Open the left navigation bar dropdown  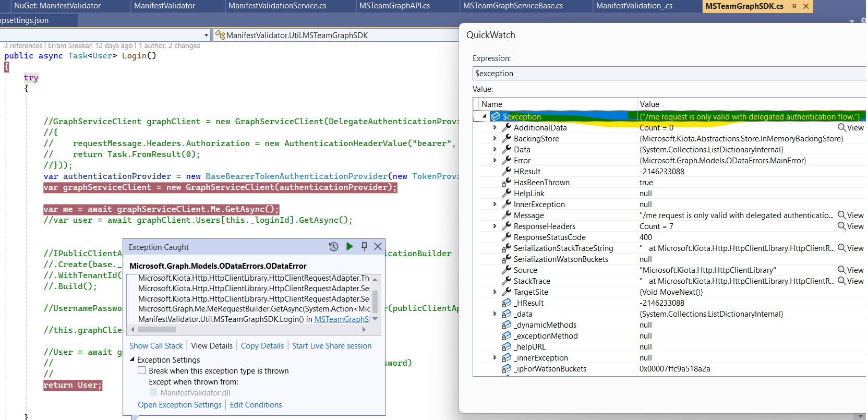[207, 35]
